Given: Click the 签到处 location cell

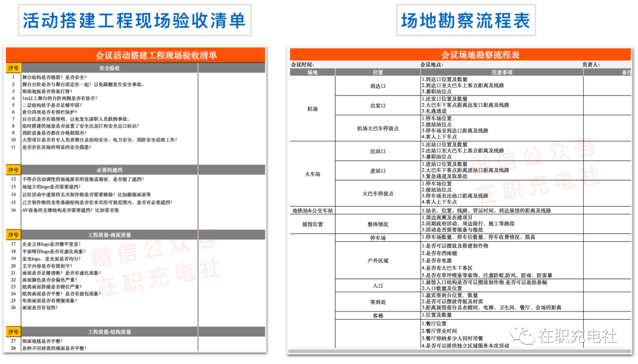Looking at the screenshot, I should tap(377, 301).
